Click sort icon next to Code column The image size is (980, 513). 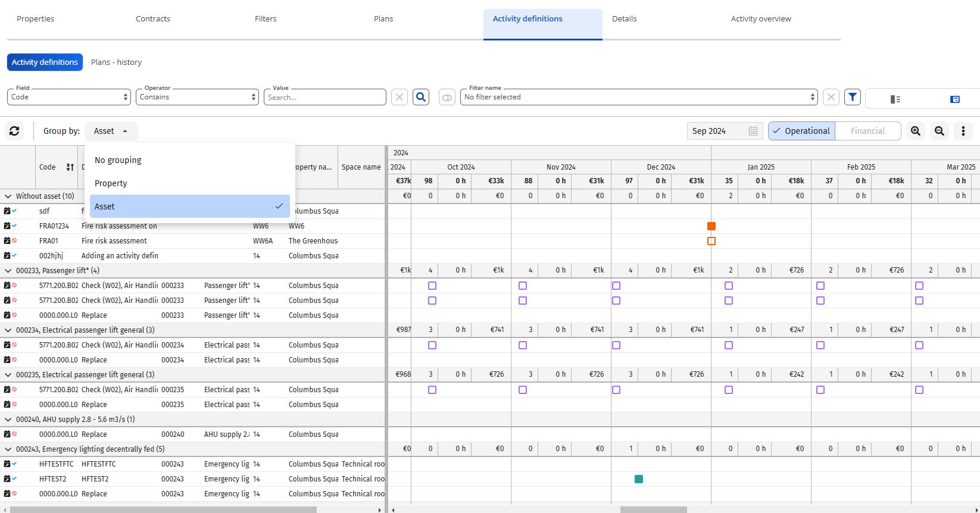point(70,167)
